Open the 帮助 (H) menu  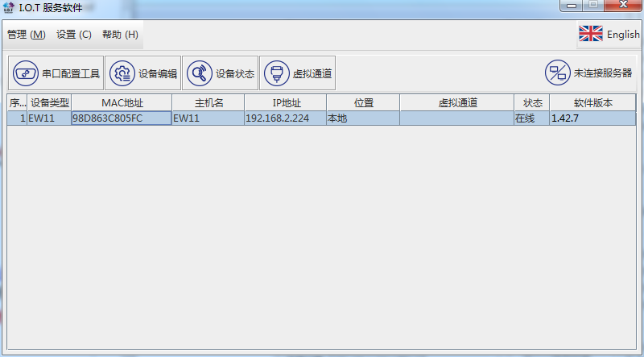coord(120,35)
